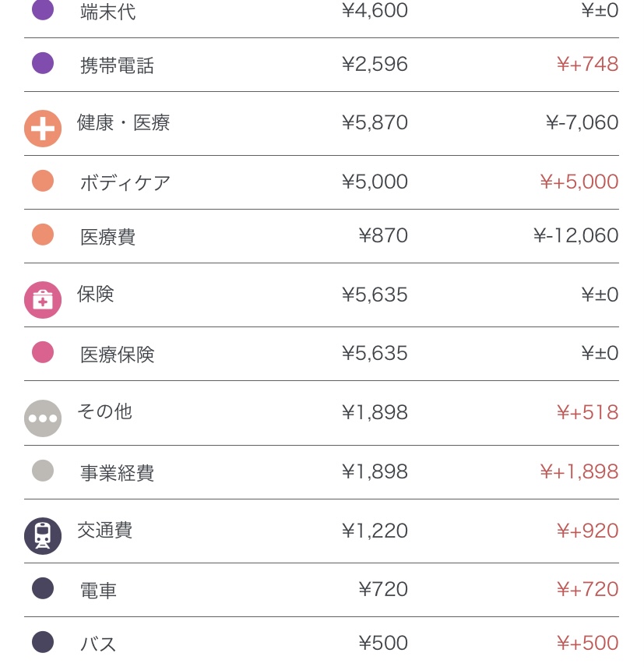The image size is (644, 667).
Task: Click the ¥+5,000 difference for ボディケア
Action: (579, 182)
